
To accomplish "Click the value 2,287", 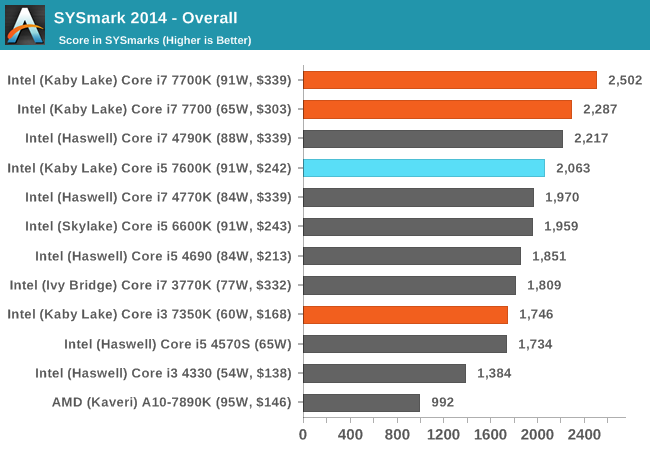I will [x=600, y=109].
